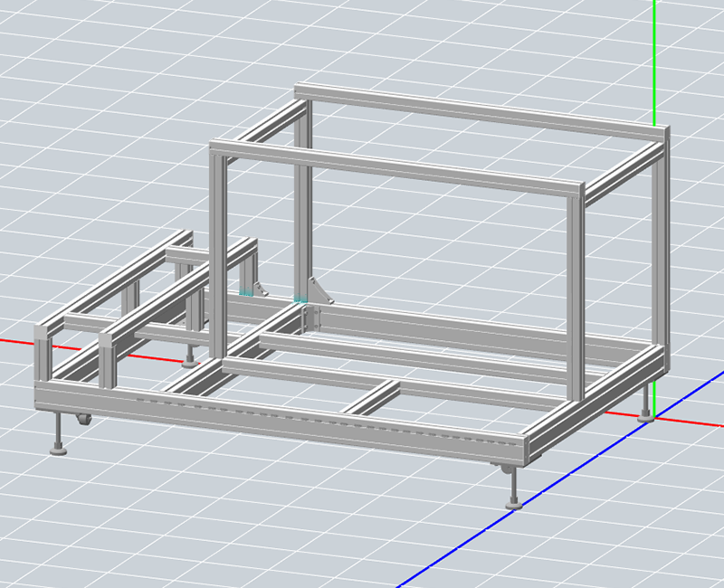Select the back-right leveling foot at axis origin
Viewport: 724px width, 588px height.
[x=645, y=417]
